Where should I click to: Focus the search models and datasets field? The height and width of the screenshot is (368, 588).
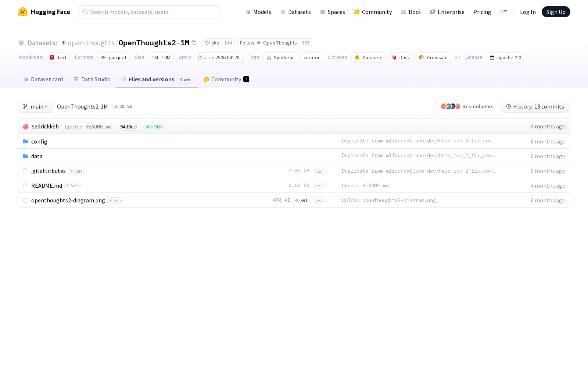(x=150, y=12)
